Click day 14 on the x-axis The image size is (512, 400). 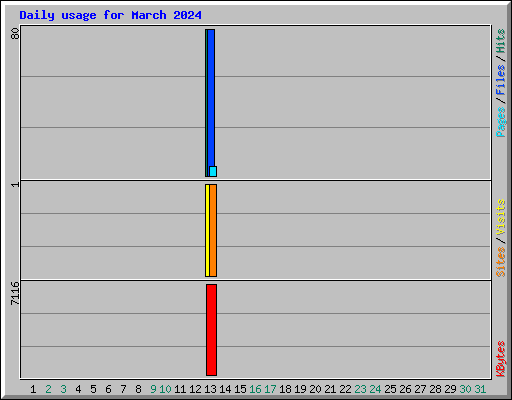pos(225,389)
